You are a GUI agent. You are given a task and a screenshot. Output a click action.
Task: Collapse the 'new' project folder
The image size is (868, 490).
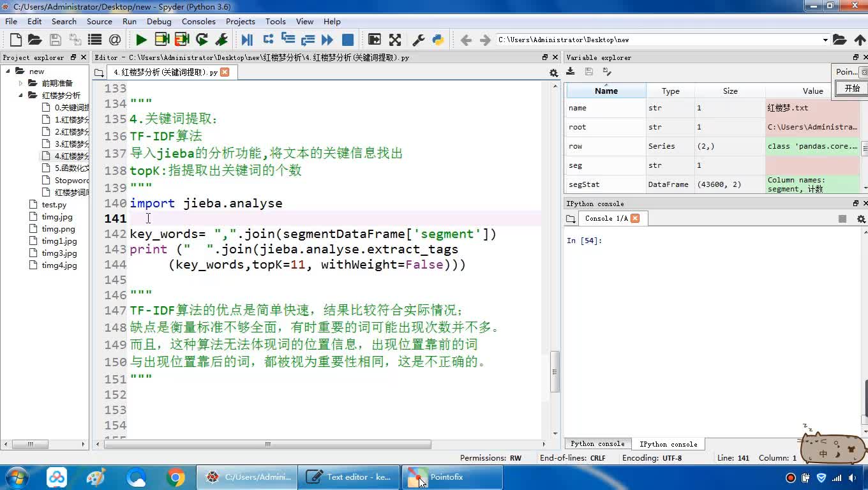[8, 71]
